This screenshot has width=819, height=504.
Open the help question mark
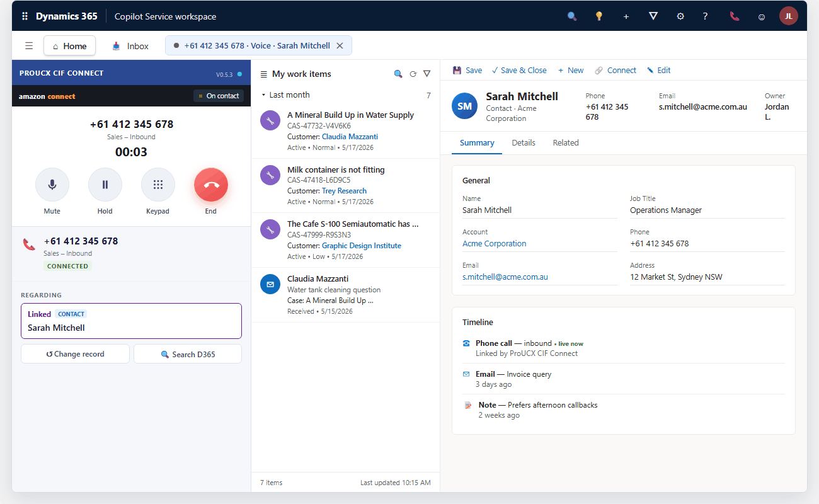click(706, 16)
